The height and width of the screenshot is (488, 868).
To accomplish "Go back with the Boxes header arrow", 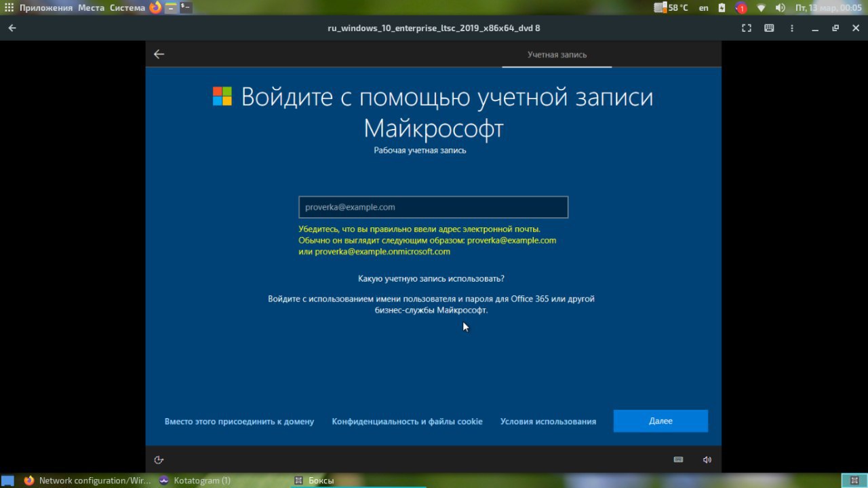I will [x=12, y=28].
